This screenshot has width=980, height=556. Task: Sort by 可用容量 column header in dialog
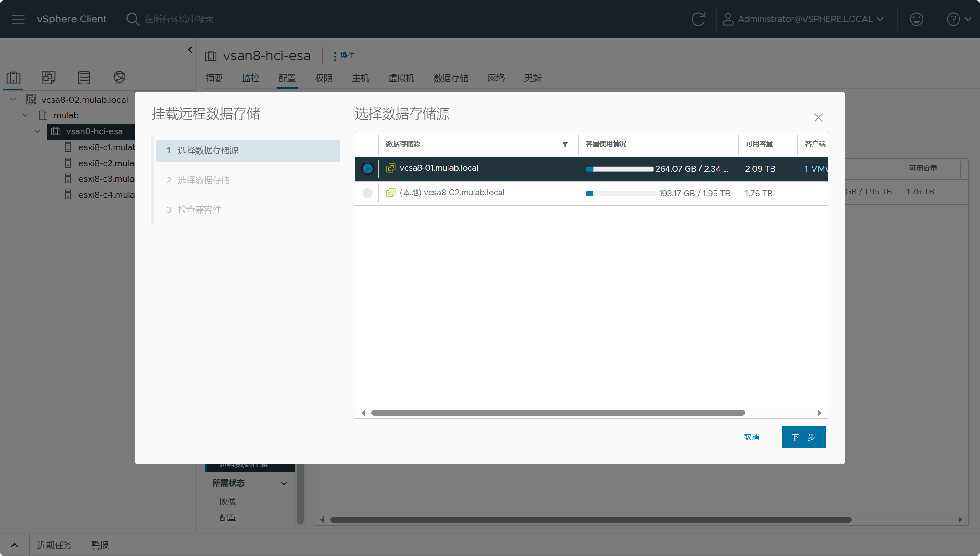point(759,144)
